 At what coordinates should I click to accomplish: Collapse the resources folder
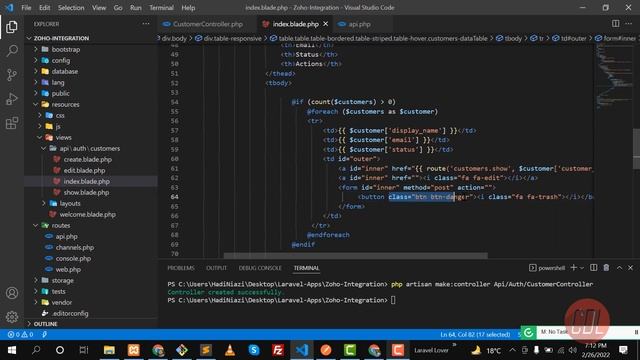click(x=65, y=104)
